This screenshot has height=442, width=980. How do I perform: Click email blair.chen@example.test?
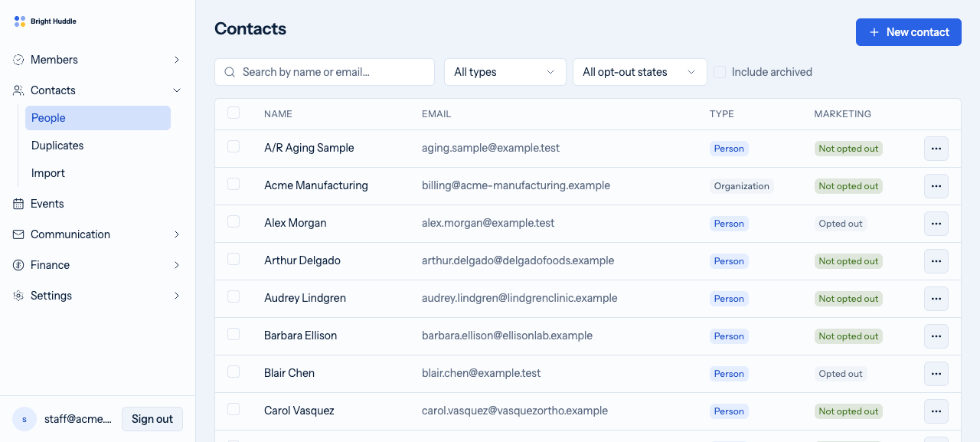click(x=482, y=373)
